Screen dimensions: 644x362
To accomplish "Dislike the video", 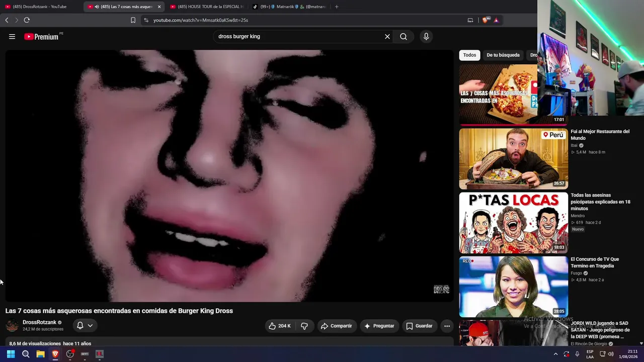I will point(304,326).
